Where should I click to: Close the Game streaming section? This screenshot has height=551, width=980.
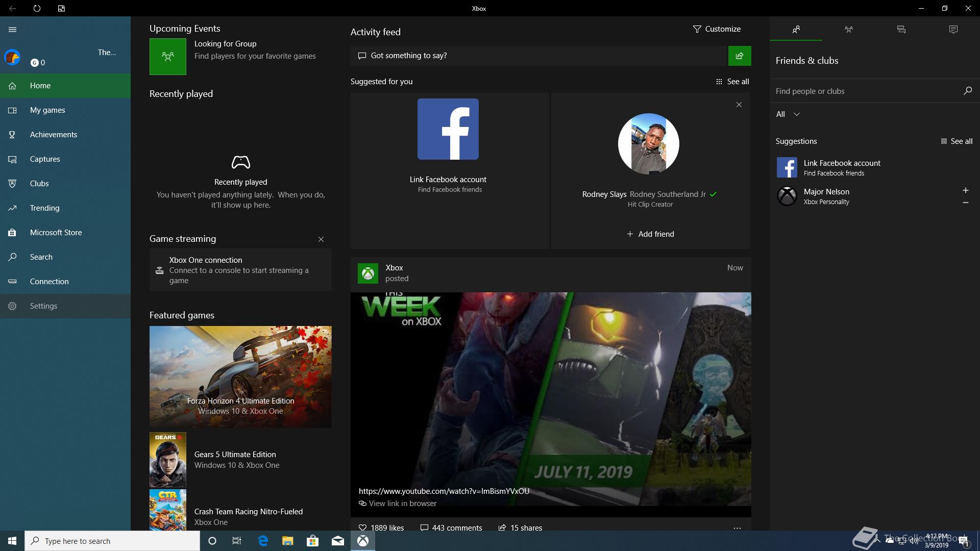[x=321, y=239]
